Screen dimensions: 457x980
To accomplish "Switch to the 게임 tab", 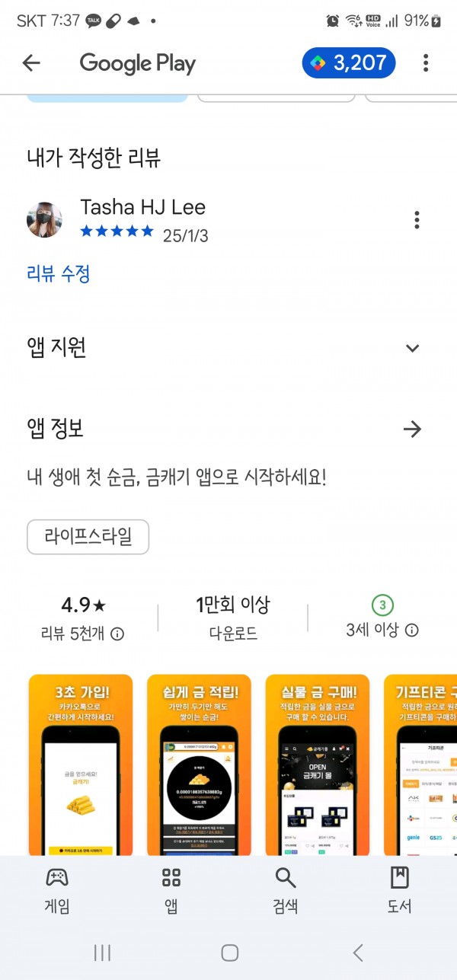I will (x=57, y=891).
